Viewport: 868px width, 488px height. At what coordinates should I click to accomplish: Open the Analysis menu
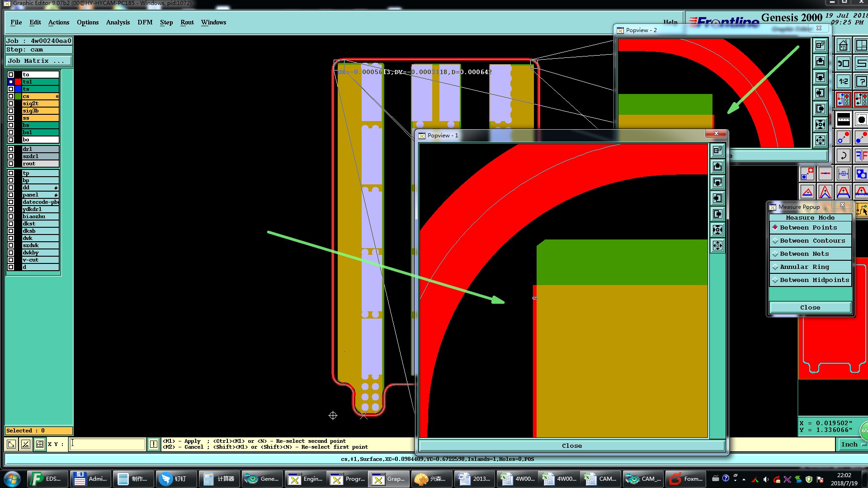[x=118, y=22]
